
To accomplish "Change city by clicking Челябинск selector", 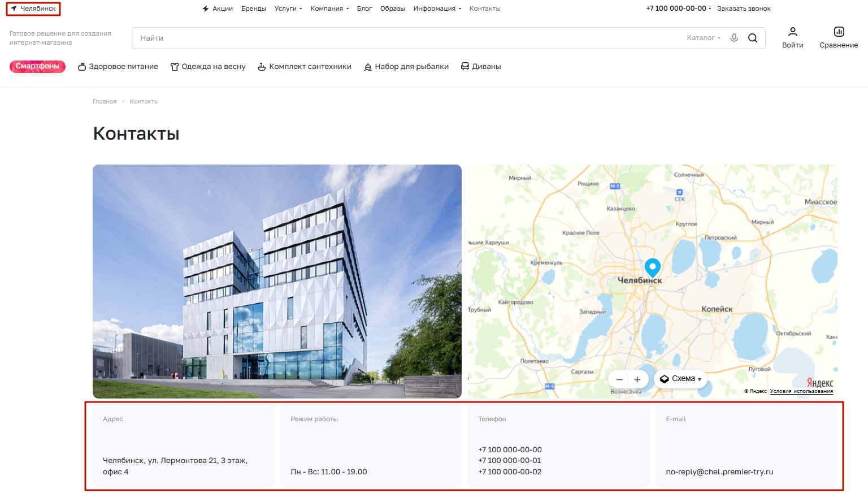I will 33,8.
